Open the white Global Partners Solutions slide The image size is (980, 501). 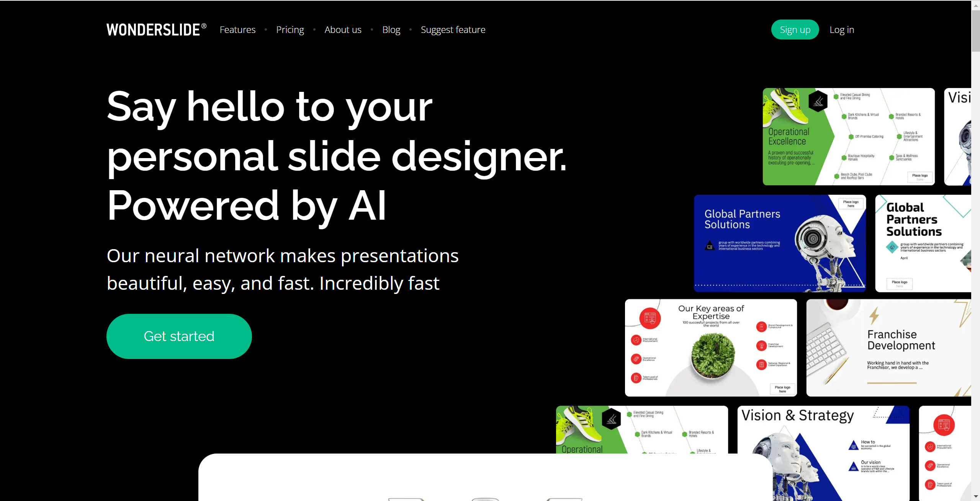coord(923,243)
